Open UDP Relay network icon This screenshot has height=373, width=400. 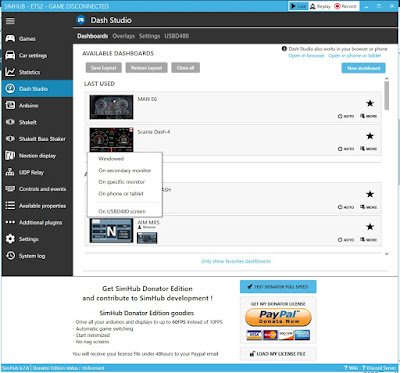point(10,172)
